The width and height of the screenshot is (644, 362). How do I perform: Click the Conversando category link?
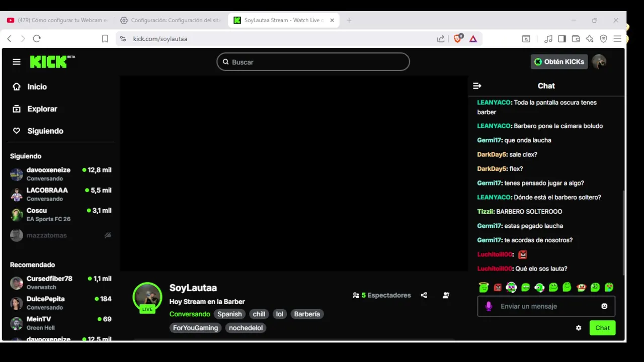190,314
